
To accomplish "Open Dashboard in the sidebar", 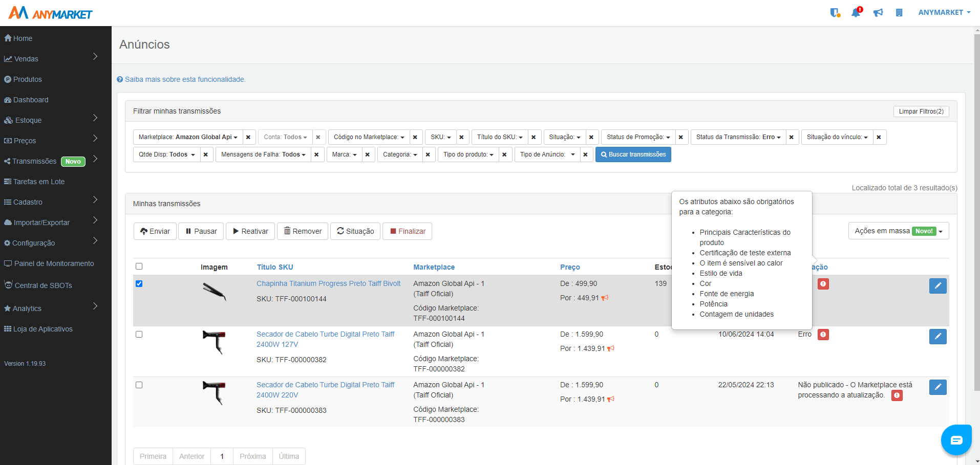I will point(26,100).
